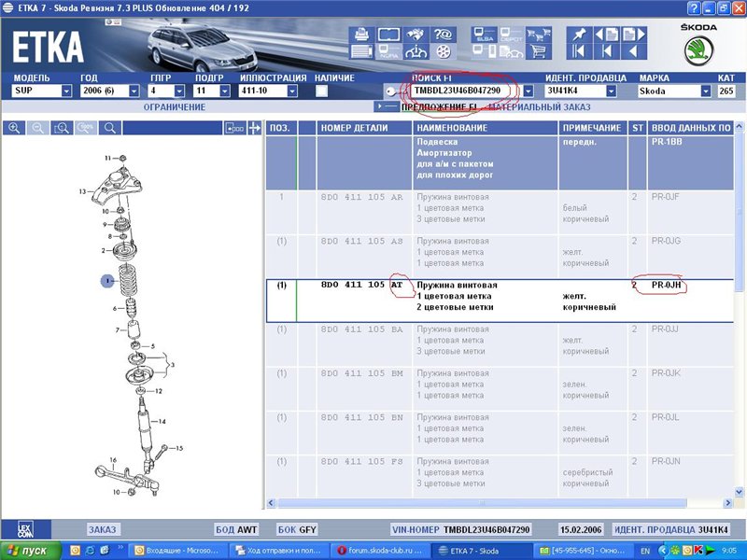Viewport: 747px width, 560px height.
Task: Open the ?@ email inquiry icon
Action: (444, 35)
